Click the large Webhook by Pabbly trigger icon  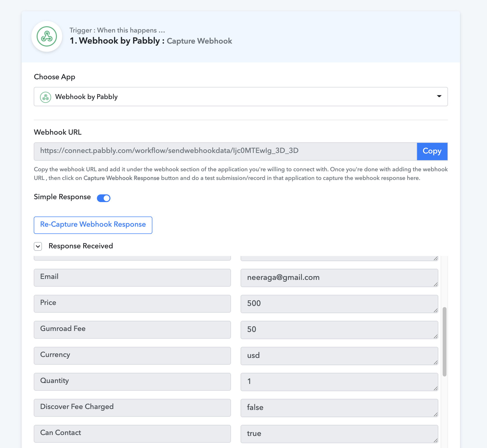point(47,36)
